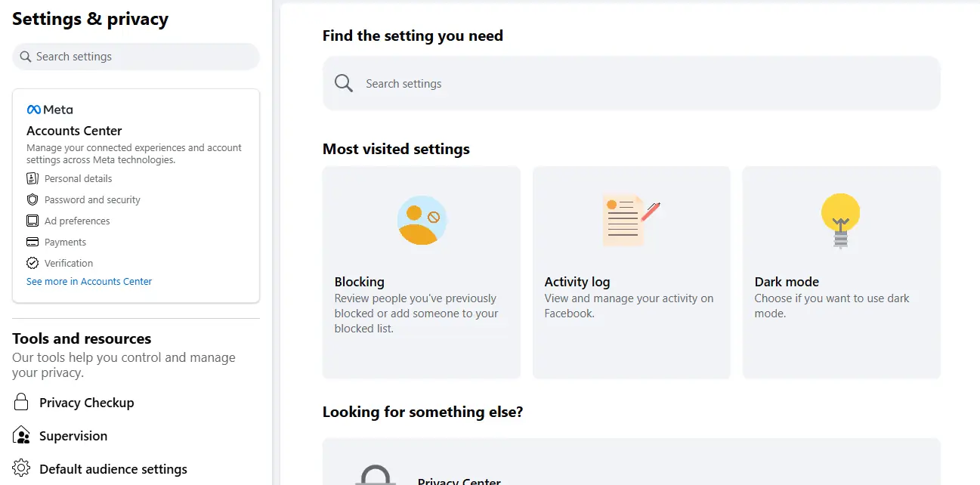980x485 pixels.
Task: Choose Dark mode settings
Action: (841, 272)
